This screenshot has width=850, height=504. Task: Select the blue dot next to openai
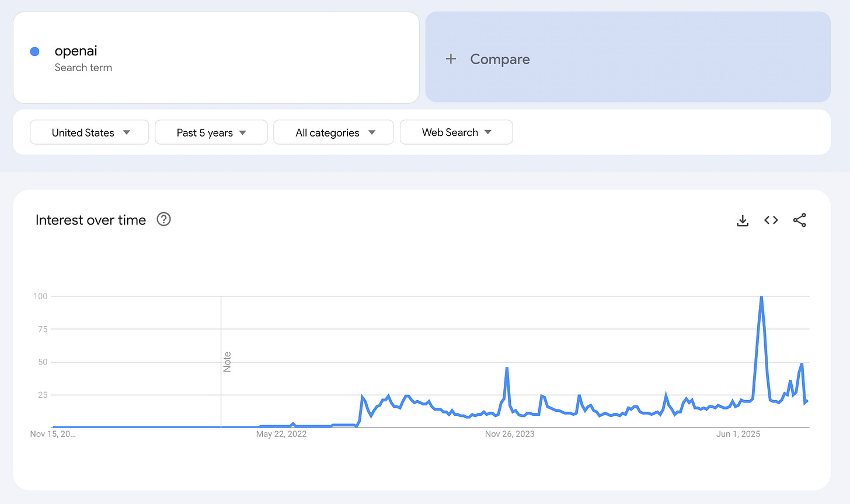pyautogui.click(x=35, y=51)
